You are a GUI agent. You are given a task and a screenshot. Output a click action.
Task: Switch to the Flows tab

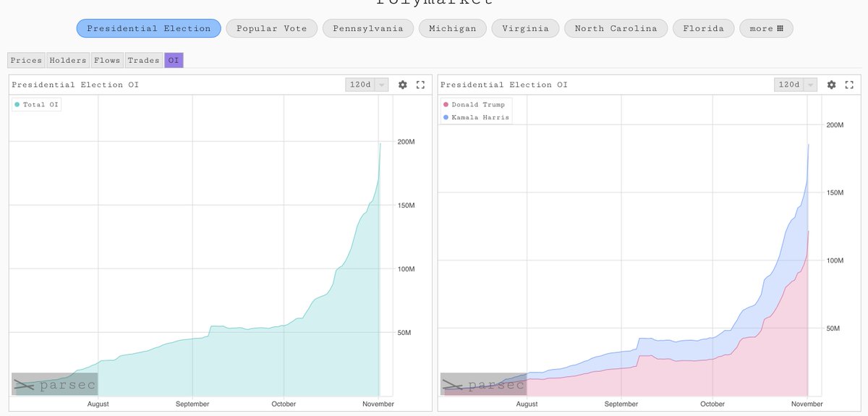point(107,60)
